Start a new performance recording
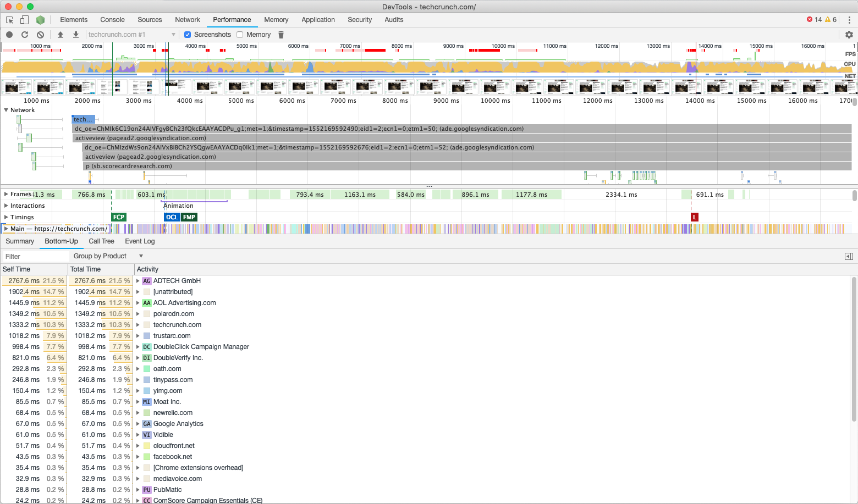This screenshot has width=858, height=504. pyautogui.click(x=9, y=34)
